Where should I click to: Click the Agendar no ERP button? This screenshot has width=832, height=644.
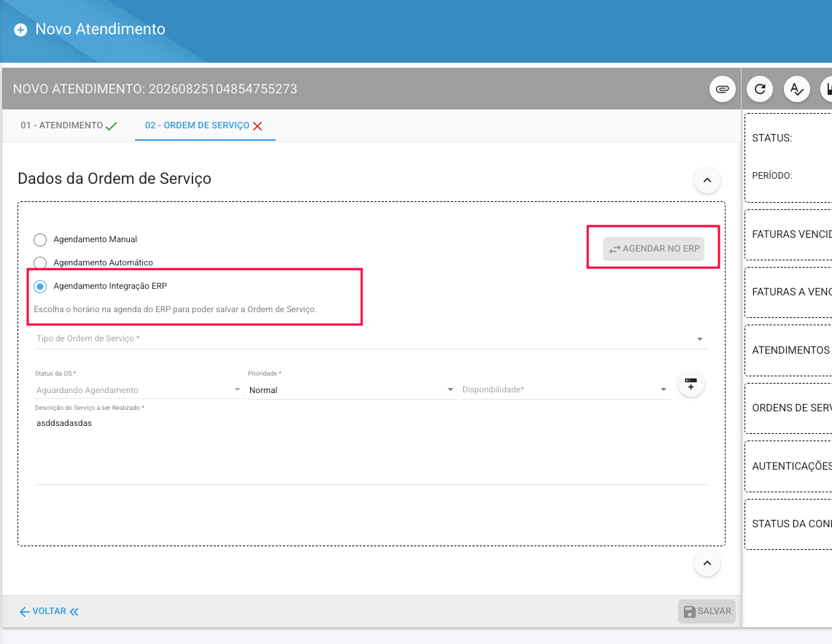coord(653,249)
